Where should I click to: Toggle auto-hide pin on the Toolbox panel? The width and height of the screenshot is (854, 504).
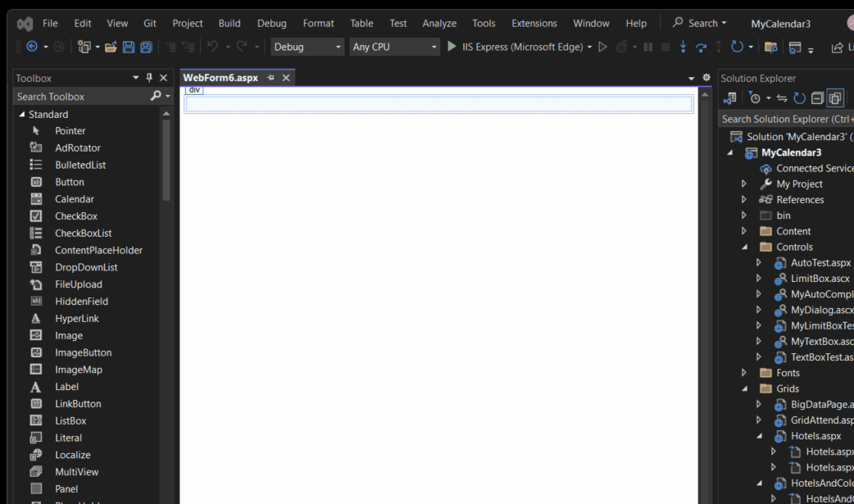150,77
